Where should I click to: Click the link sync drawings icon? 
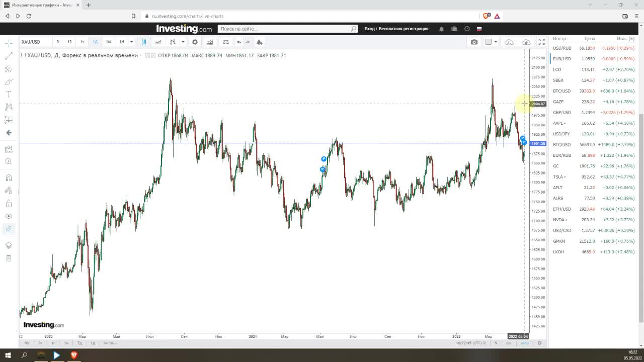tap(9, 229)
